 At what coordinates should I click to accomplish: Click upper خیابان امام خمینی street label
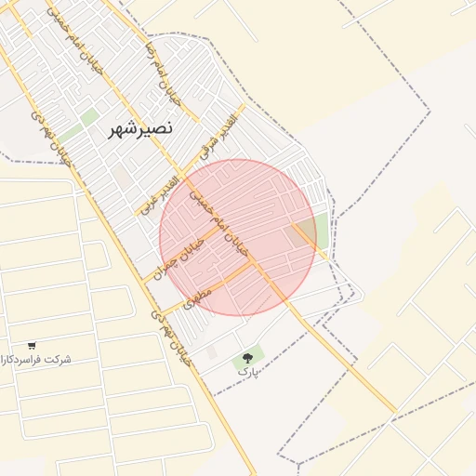pos(74,41)
